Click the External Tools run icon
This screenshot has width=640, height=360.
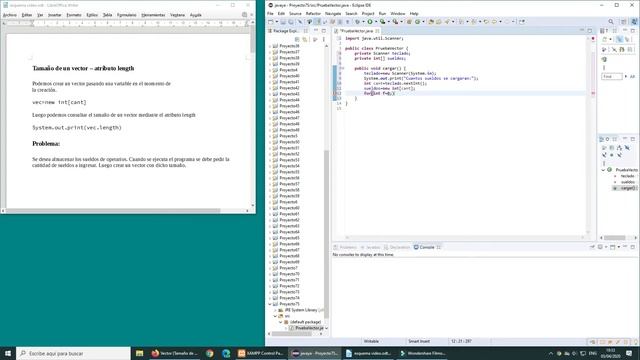click(395, 22)
